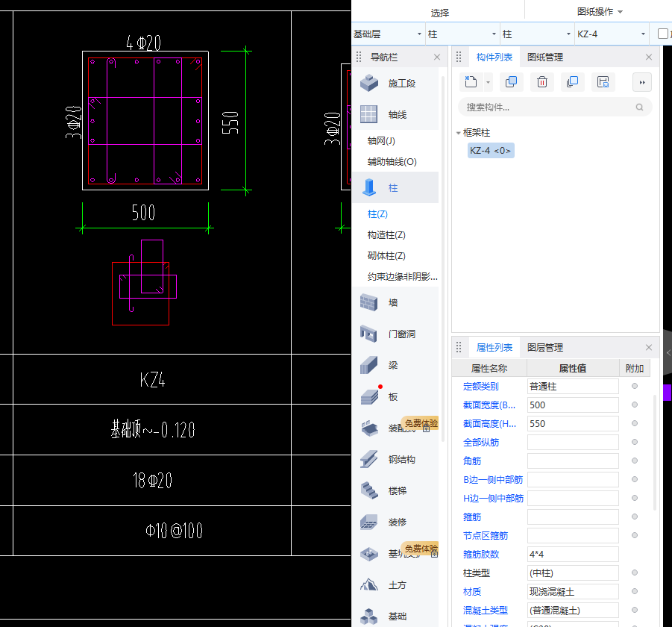The width and height of the screenshot is (672, 627).
Task: Edit the 箍筋肢数 value 4*4
Action: pos(573,554)
